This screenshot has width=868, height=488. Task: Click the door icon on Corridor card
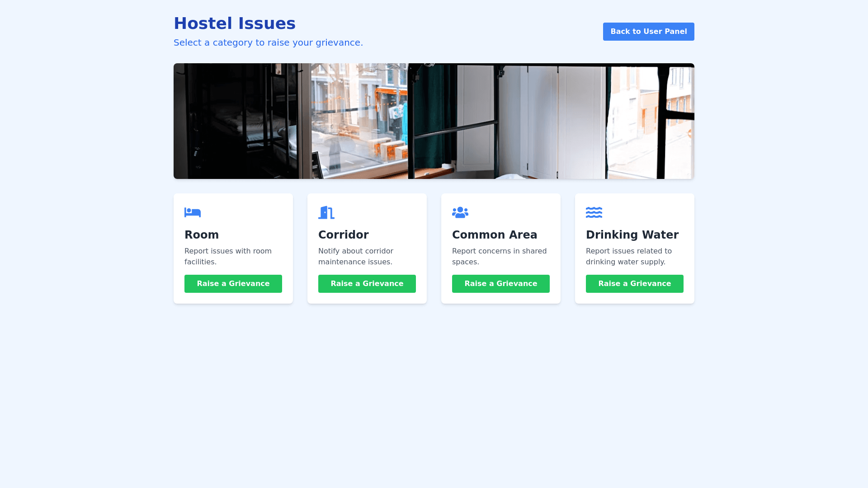[x=326, y=212]
